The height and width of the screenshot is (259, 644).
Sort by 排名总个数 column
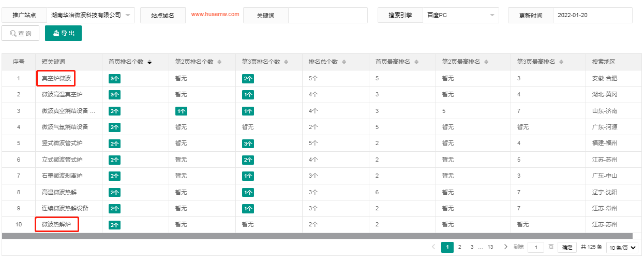(344, 62)
